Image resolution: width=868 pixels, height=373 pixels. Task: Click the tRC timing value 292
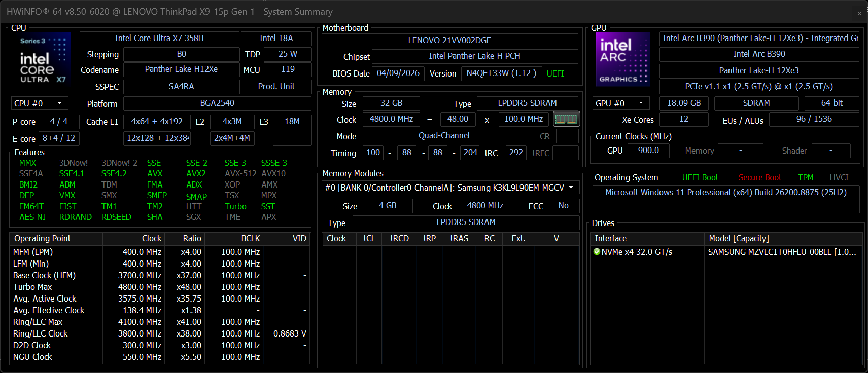[516, 153]
